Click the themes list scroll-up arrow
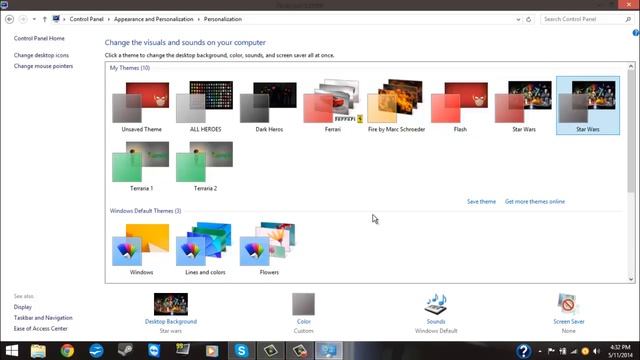Screen dimensions: 640x360 click(x=631, y=66)
